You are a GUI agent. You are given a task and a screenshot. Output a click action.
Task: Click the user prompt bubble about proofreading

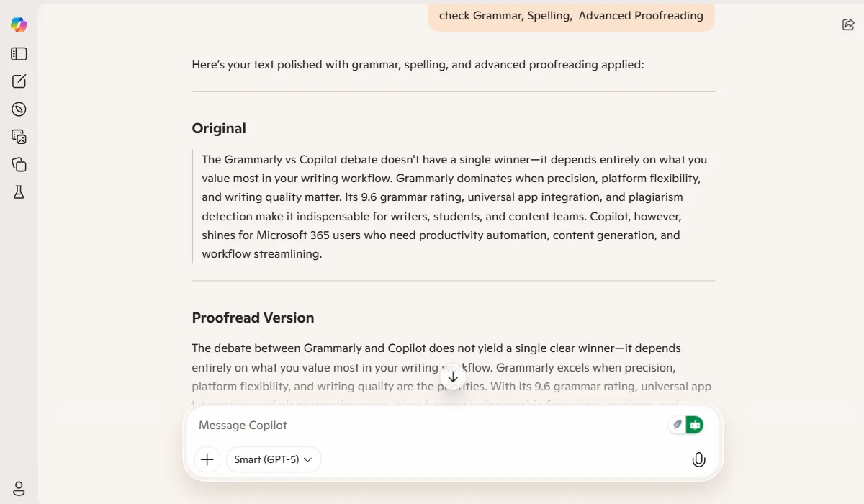tap(571, 16)
